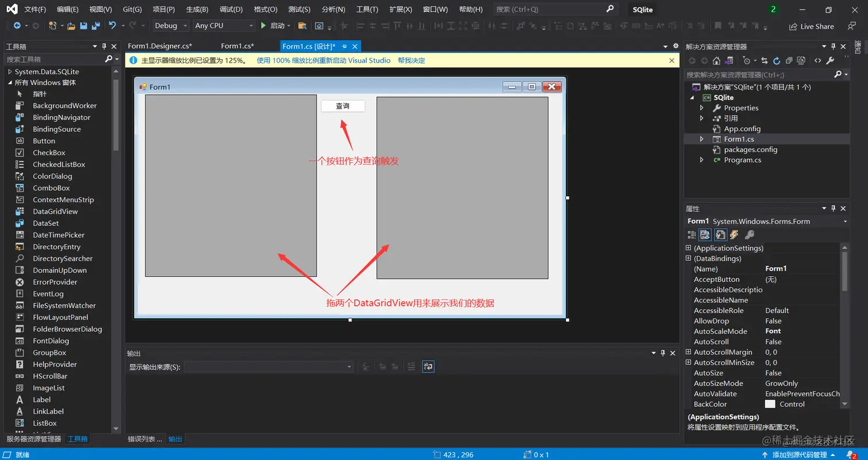Click the restart Visual Studio at 100% scaling link
This screenshot has height=460, width=868.
(324, 60)
